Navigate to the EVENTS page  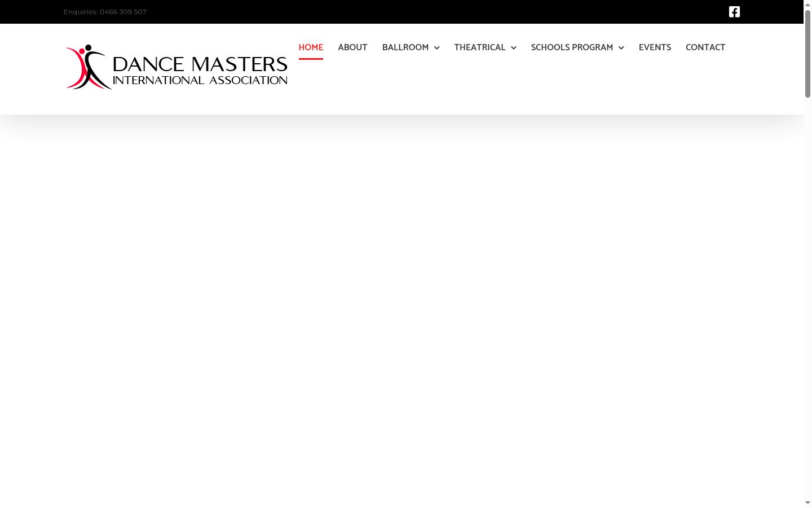pos(655,47)
